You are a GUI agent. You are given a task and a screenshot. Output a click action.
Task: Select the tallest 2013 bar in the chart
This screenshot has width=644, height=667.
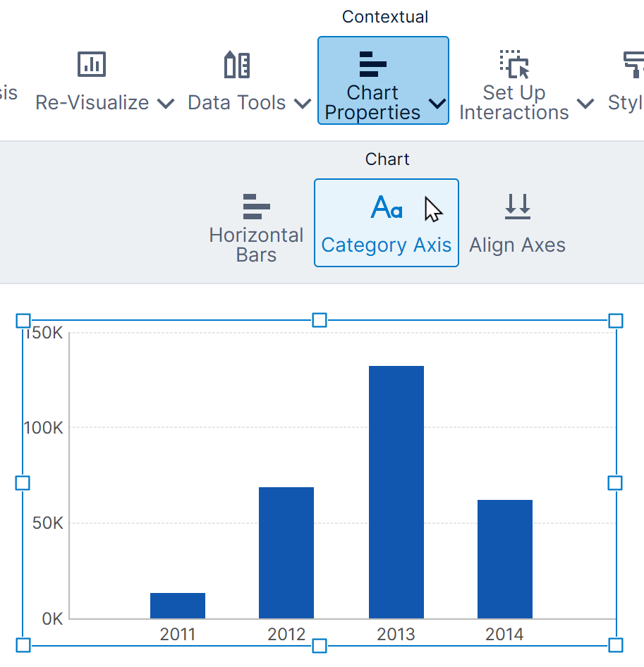click(x=396, y=490)
